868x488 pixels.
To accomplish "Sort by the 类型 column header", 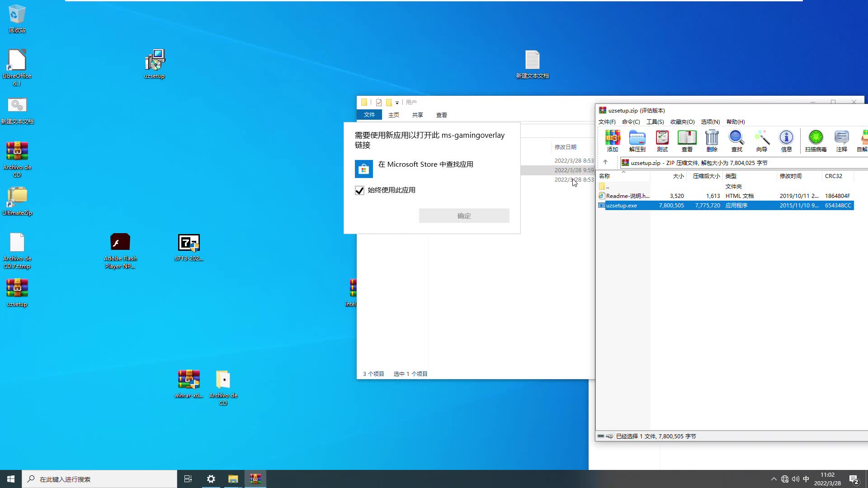I will point(750,176).
